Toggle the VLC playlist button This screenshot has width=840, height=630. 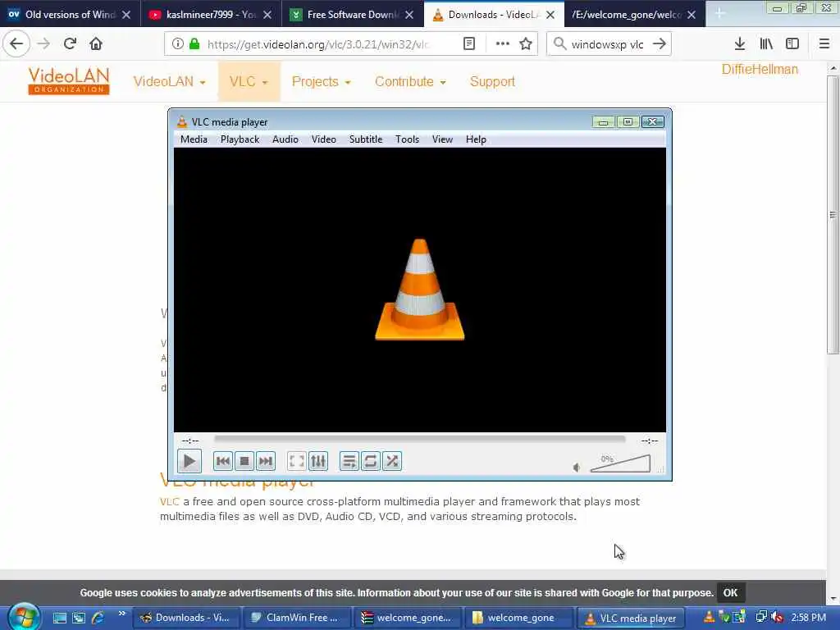[349, 461]
